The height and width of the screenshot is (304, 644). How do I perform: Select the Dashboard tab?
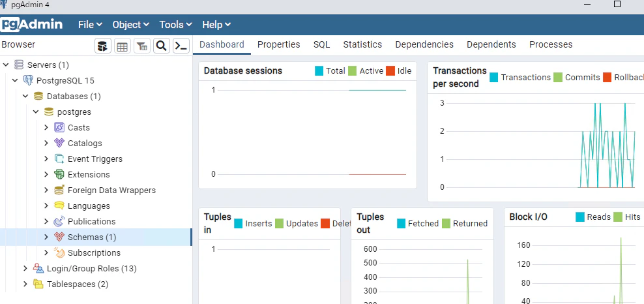pyautogui.click(x=222, y=44)
